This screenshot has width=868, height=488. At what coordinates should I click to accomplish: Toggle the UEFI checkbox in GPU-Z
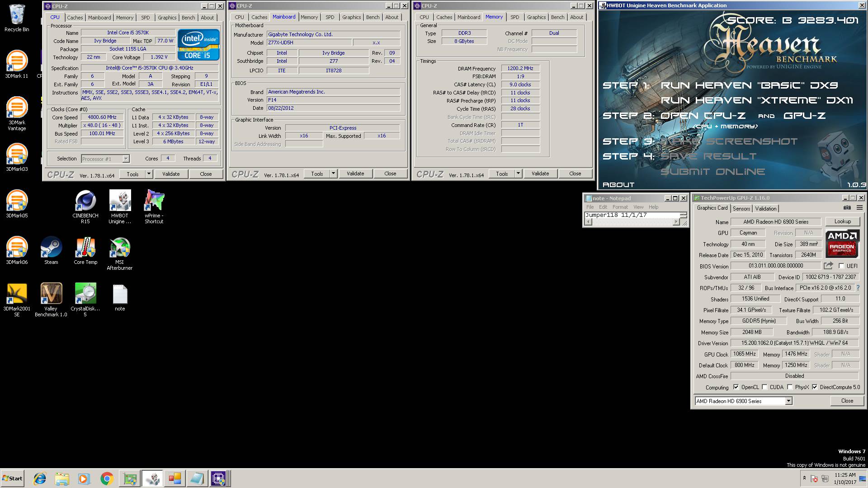click(x=841, y=266)
